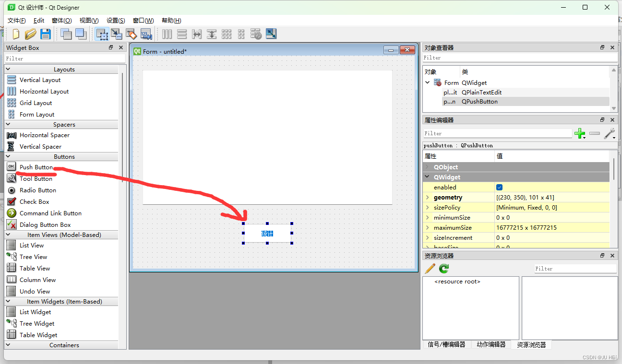622x364 pixels.
Task: Switch to Edit Signals/Slots mode icon
Action: tap(117, 34)
